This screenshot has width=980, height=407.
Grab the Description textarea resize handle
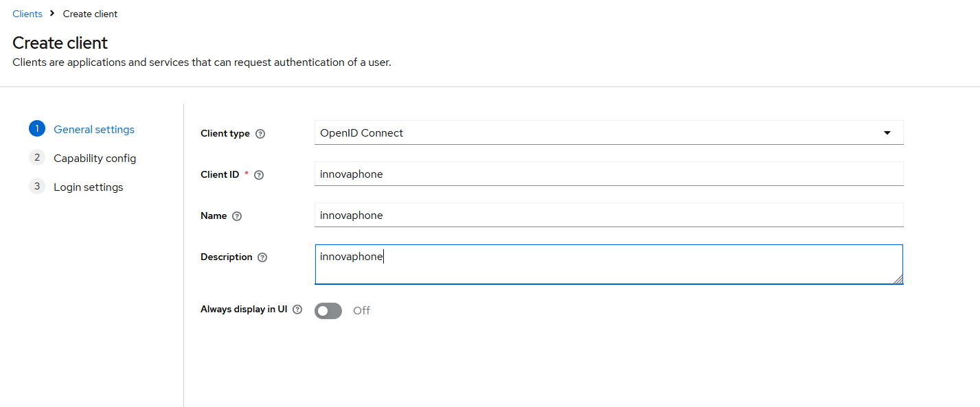coord(898,279)
